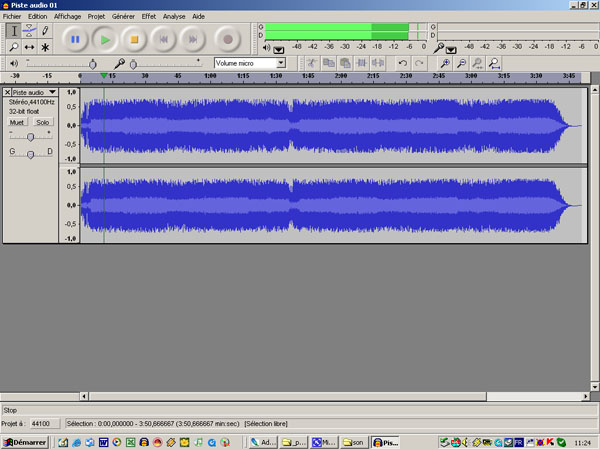
Task: Select the Time Shift tool
Action: tap(29, 47)
